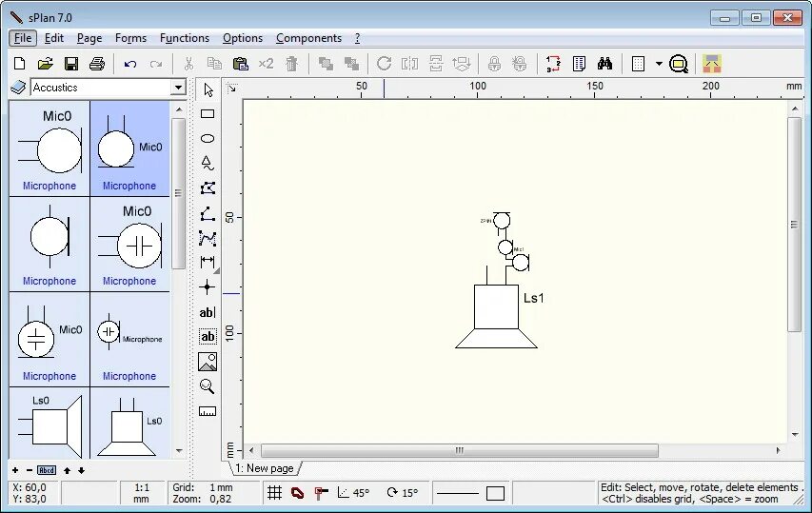Move library component up with arrow
The height and width of the screenshot is (513, 812).
67,470
